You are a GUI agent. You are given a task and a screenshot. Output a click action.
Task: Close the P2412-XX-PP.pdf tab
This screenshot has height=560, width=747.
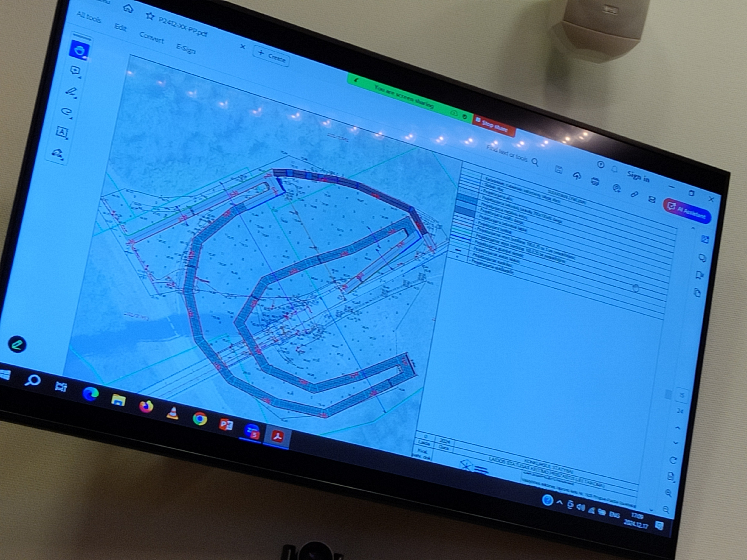pyautogui.click(x=242, y=47)
